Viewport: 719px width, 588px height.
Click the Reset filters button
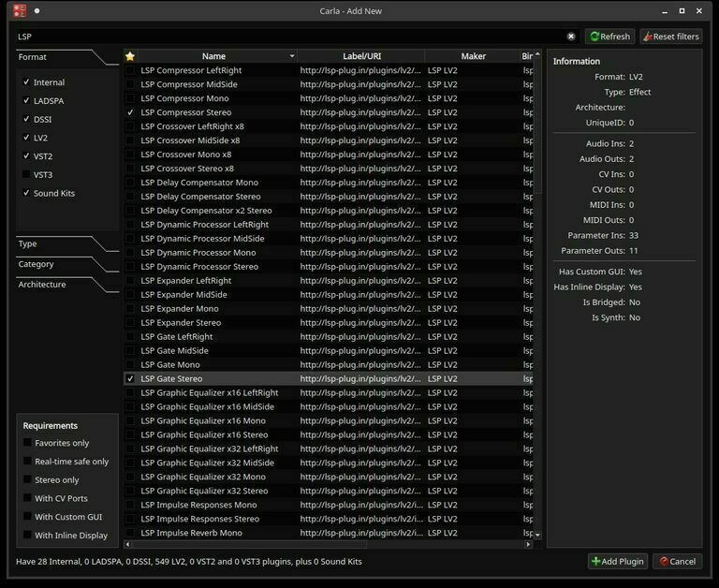(x=671, y=37)
